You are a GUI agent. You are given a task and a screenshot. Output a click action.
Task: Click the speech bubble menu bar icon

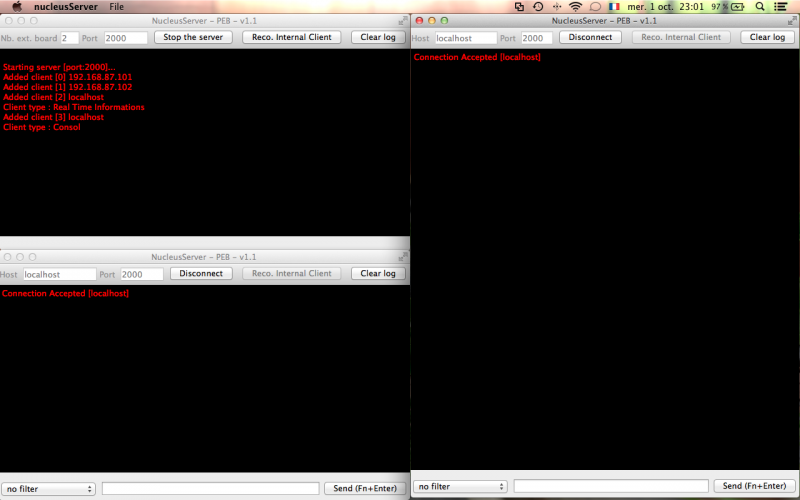click(595, 7)
